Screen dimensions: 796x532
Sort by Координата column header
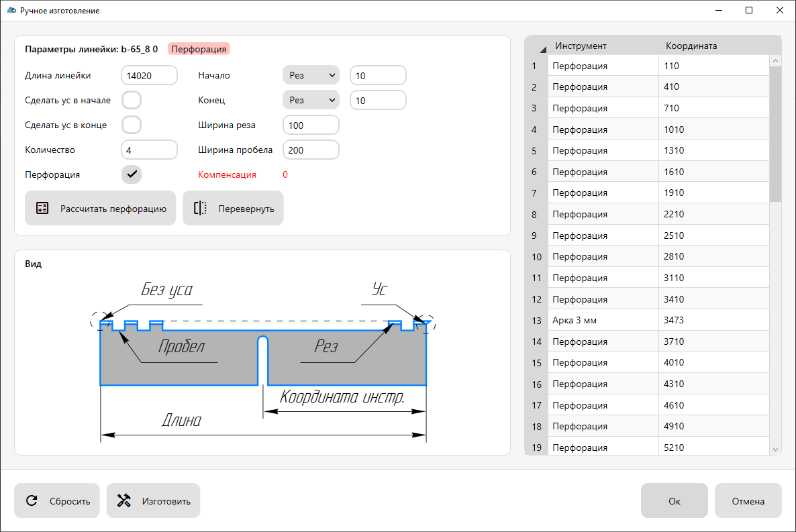click(x=691, y=46)
